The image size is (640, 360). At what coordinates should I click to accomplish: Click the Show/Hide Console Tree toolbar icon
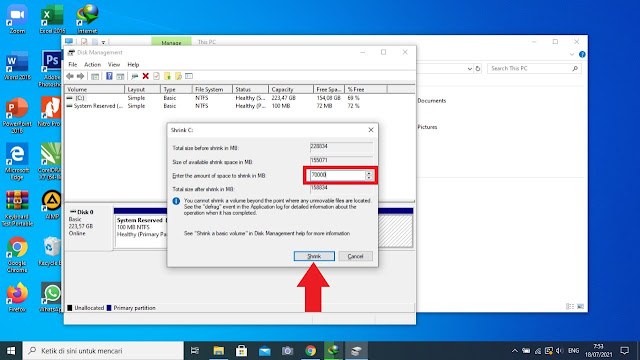point(95,76)
